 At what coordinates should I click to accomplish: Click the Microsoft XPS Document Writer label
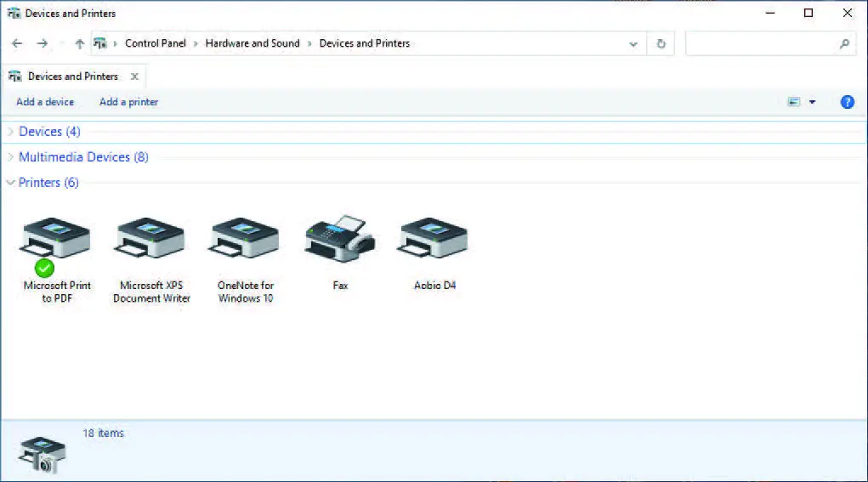tap(151, 292)
